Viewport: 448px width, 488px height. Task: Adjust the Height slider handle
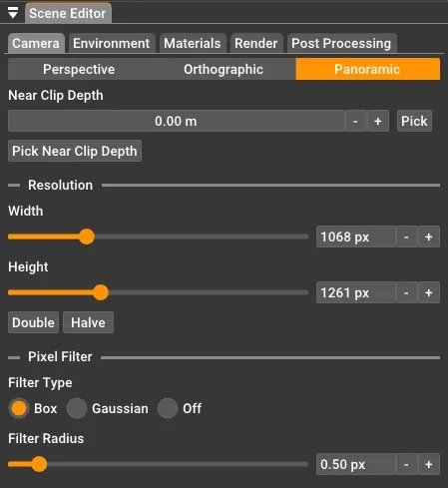(101, 292)
